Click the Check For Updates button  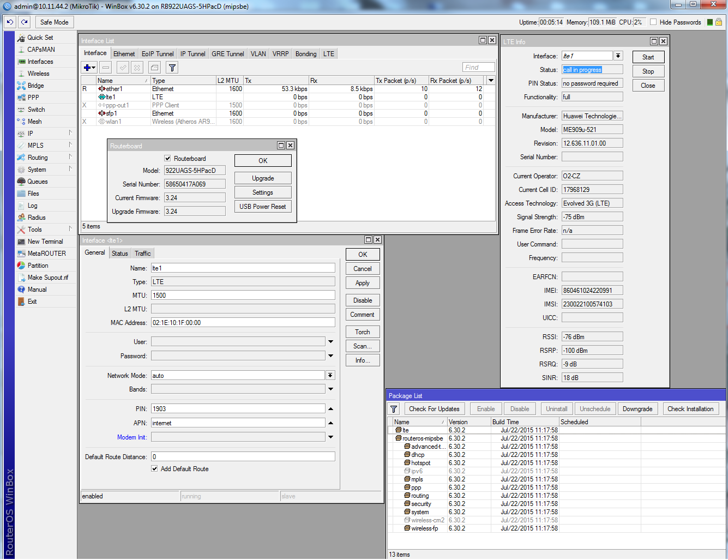click(434, 409)
